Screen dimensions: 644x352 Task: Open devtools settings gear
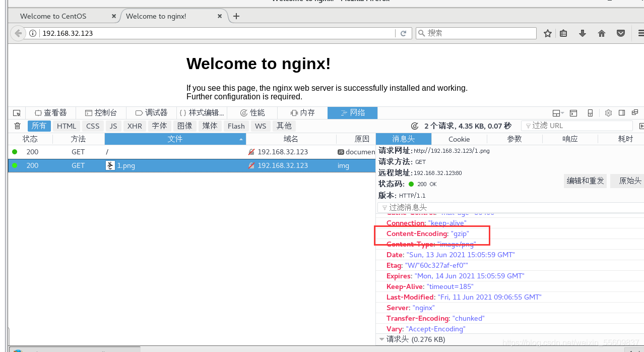pyautogui.click(x=608, y=113)
